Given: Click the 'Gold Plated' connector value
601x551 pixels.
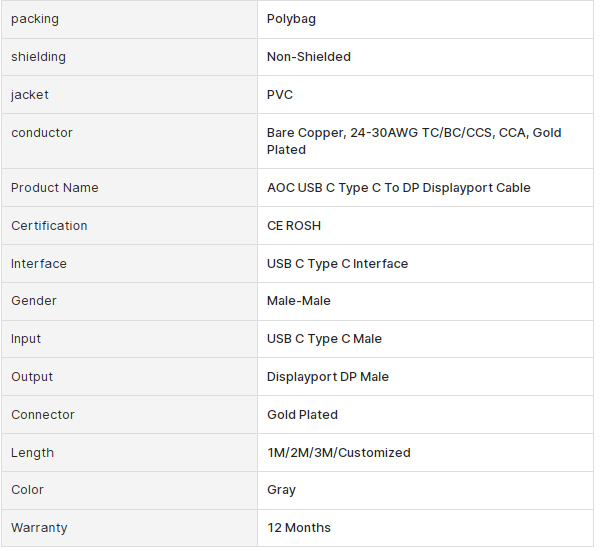Looking at the screenshot, I should 302,415.
